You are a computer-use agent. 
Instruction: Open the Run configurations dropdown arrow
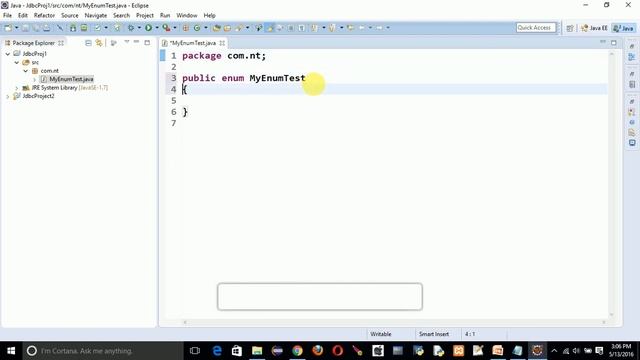(x=157, y=28)
